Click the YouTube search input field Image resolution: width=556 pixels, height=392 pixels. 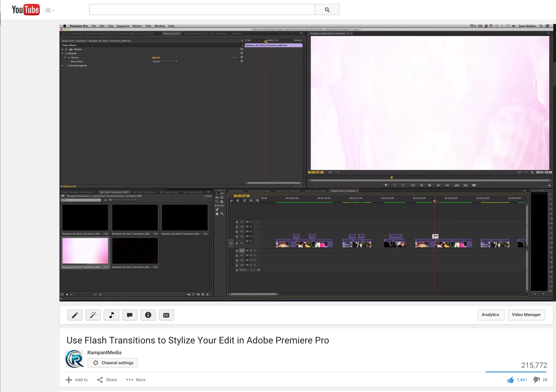click(202, 10)
